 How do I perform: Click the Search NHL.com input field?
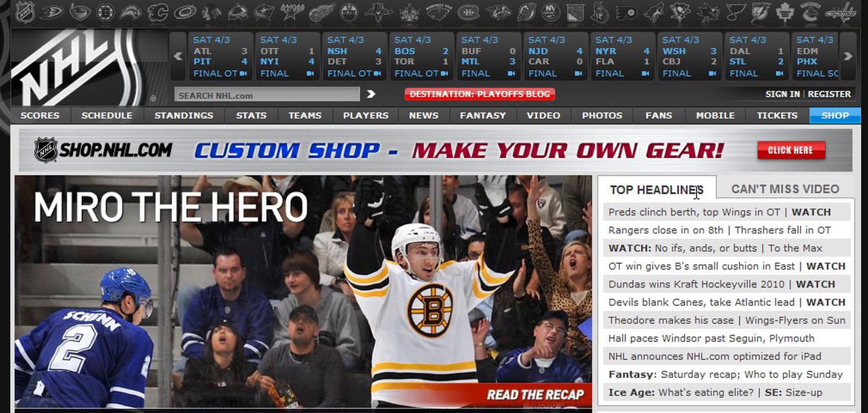267,95
